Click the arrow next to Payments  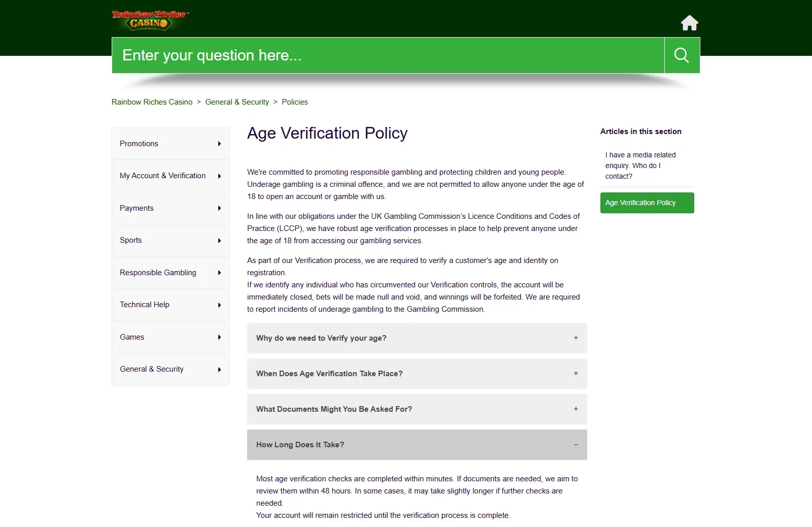pyautogui.click(x=219, y=208)
